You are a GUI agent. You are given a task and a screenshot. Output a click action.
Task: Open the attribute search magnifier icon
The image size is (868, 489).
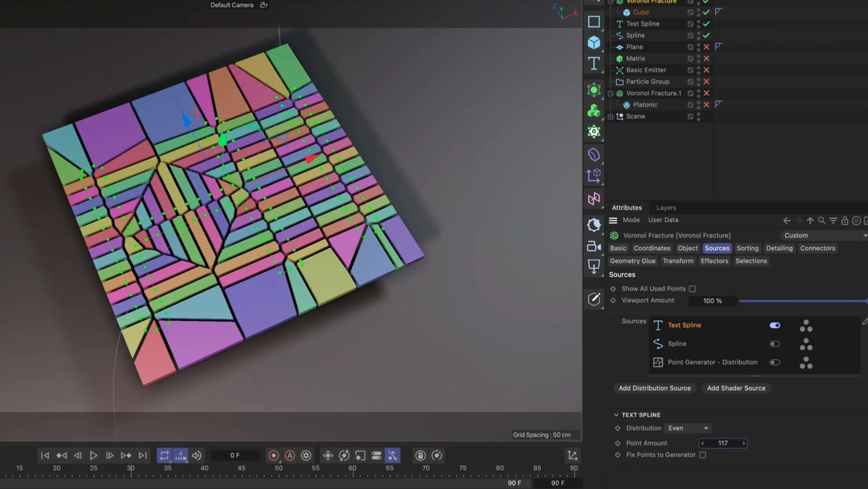(821, 220)
